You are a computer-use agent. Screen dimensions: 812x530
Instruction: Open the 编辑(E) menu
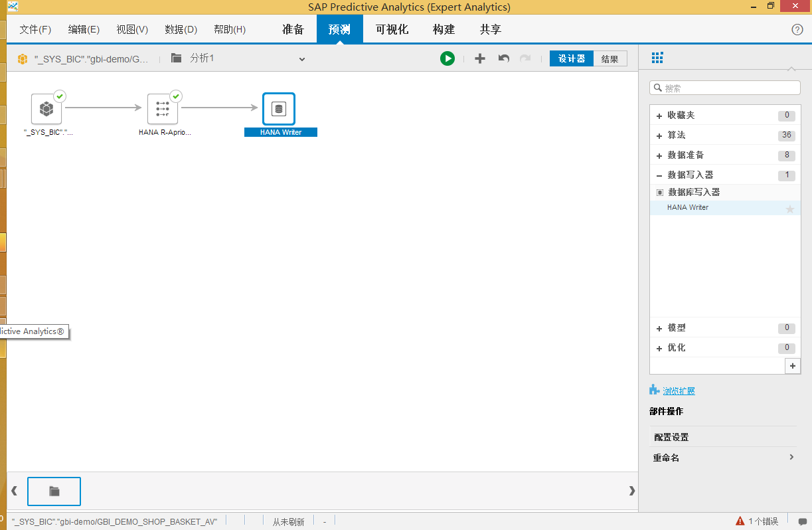click(x=84, y=30)
